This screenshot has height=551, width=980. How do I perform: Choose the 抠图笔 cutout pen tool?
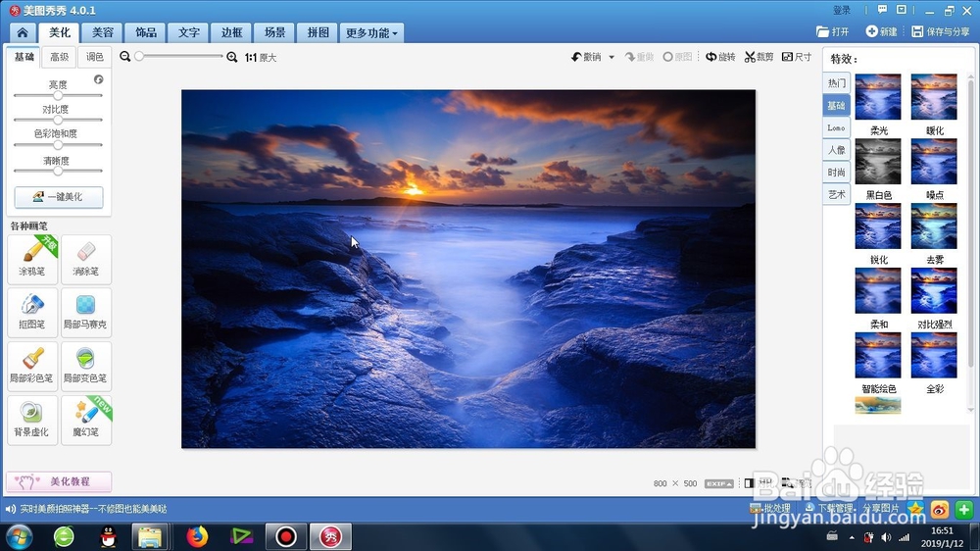coord(32,312)
